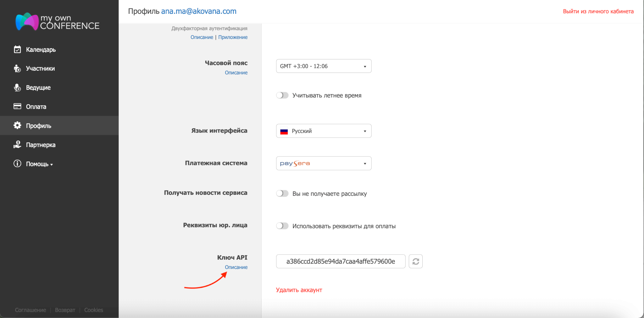Click the Помощь info icon
The height and width of the screenshot is (318, 644).
coord(17,163)
